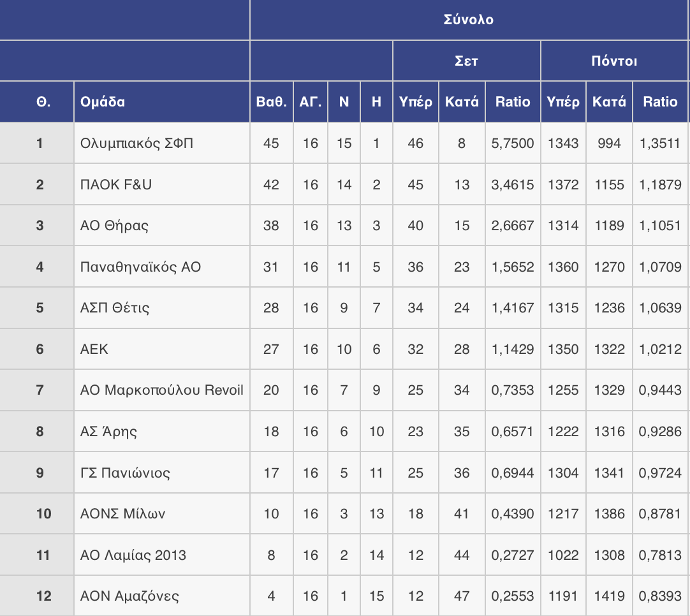Click the Σετ group header

466,61
